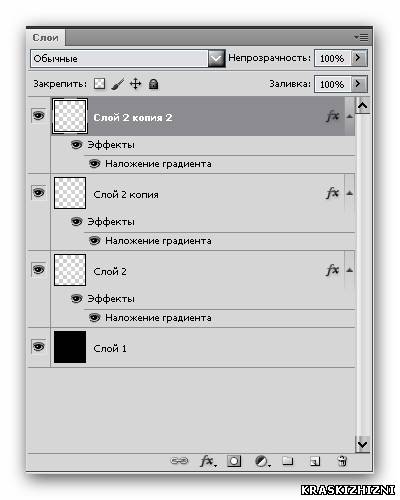
Task: Select the Слой 2 layer thumbnail
Action: tap(70, 270)
